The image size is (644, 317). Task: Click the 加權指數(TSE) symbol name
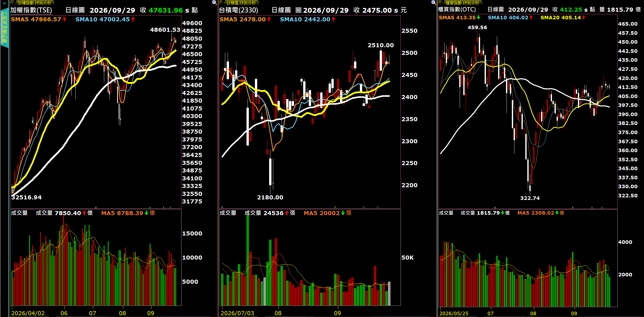pos(31,10)
